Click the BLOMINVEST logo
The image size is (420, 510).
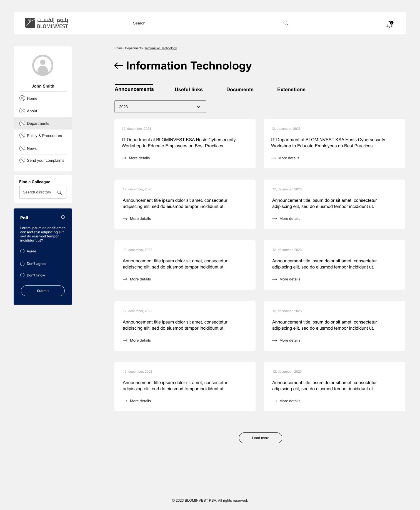click(x=46, y=23)
